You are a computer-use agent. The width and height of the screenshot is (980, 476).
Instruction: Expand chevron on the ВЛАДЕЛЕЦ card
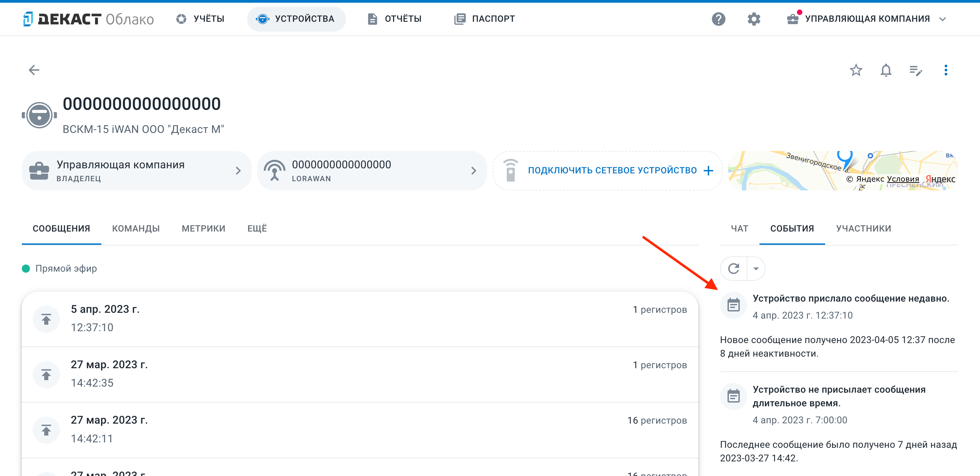238,171
